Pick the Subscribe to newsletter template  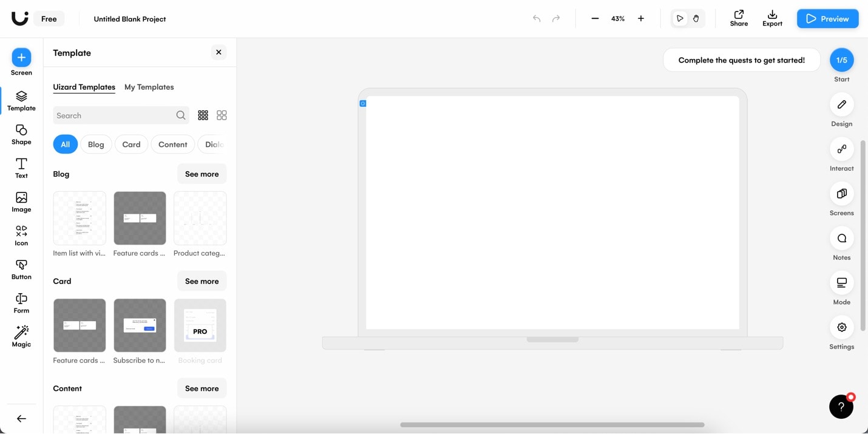coord(140,325)
